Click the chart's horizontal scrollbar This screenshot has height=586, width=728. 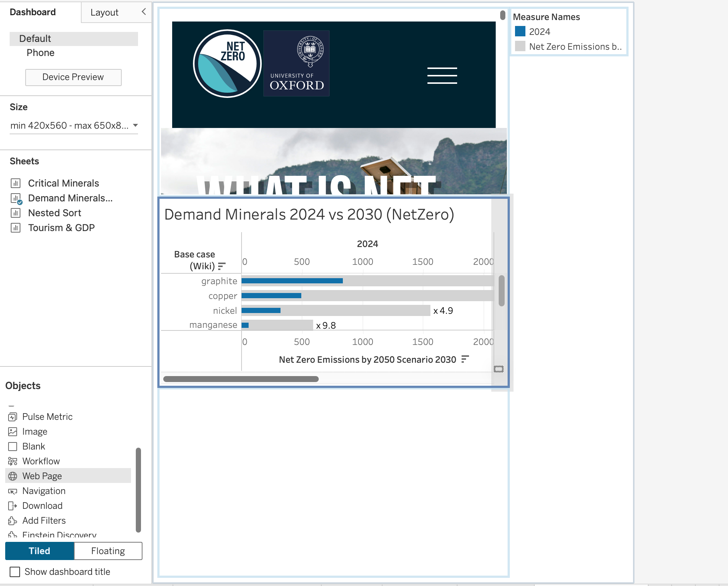coord(241,379)
